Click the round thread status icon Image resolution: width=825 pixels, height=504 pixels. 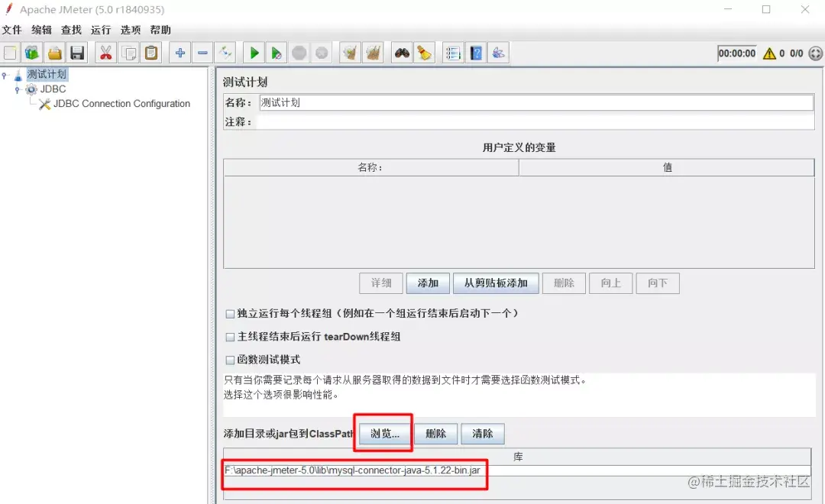(815, 53)
